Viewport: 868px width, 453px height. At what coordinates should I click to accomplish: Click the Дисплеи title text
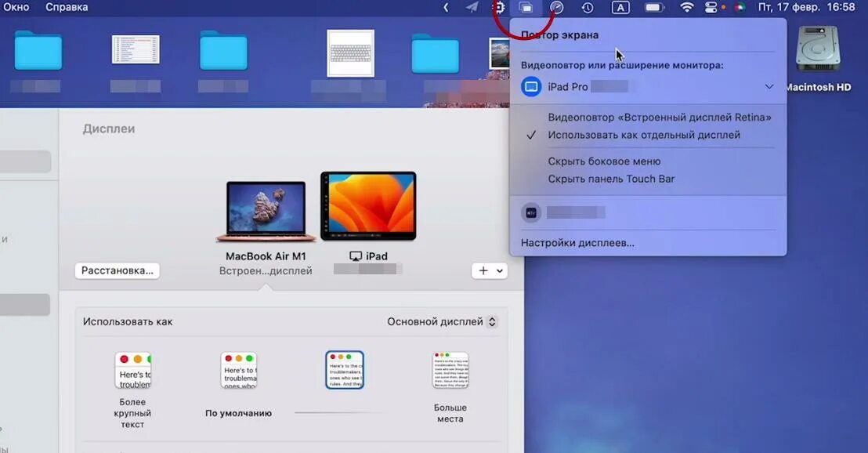(109, 129)
